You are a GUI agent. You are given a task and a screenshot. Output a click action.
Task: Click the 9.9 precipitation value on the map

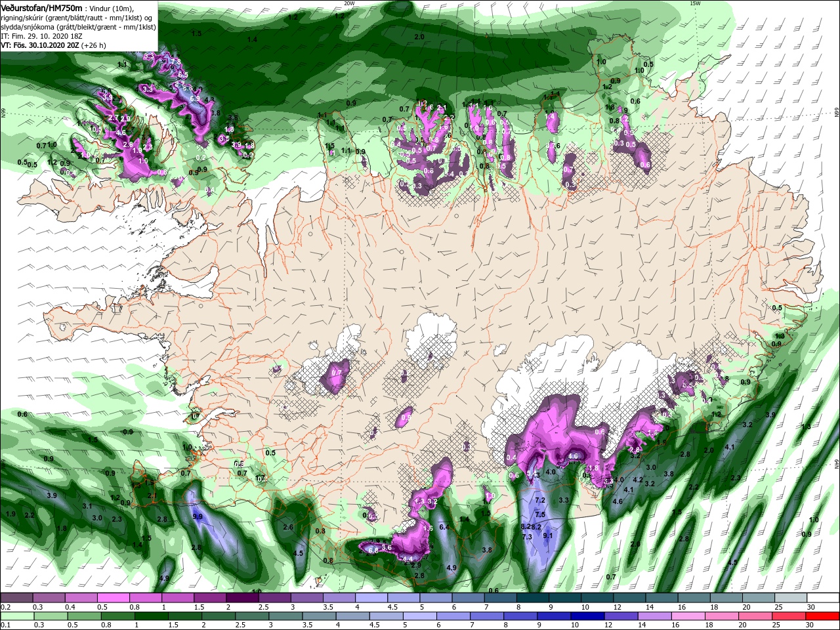[x=198, y=517]
